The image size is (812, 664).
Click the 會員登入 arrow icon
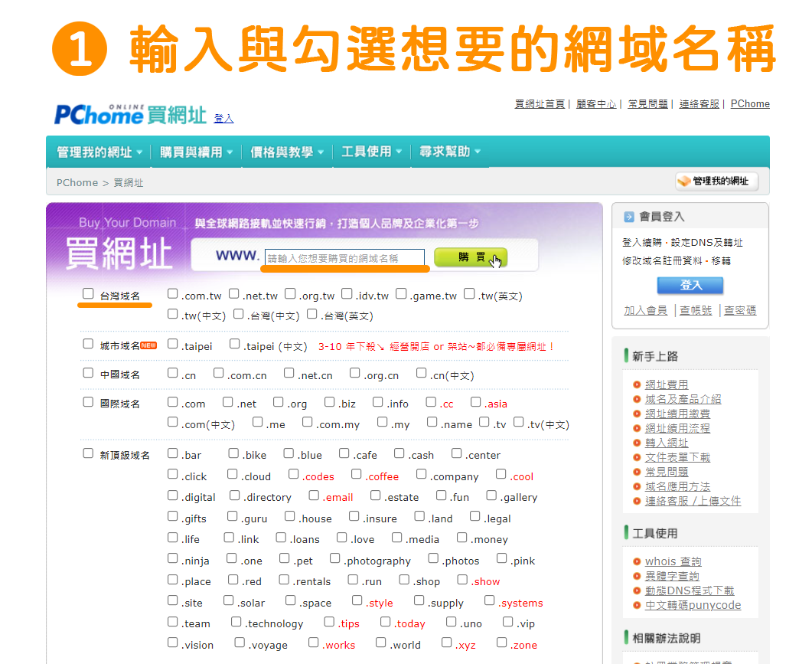click(628, 218)
